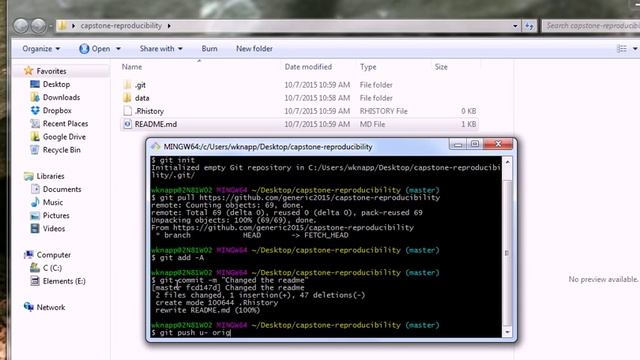Viewport: 640px width, 360px height.
Task: Click the capstone-reproducibility breadcrumb
Action: click(x=121, y=26)
